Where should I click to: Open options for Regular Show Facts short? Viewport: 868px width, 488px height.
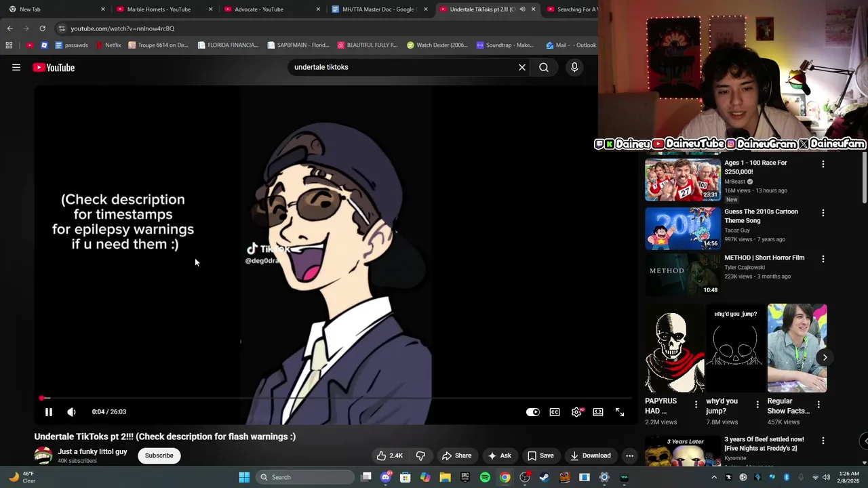pos(818,405)
